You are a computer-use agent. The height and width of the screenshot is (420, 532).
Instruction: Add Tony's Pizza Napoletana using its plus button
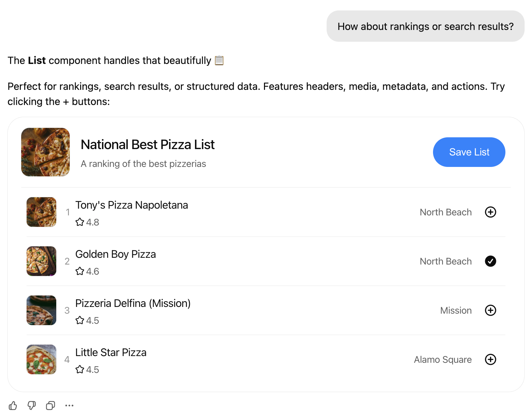(x=491, y=212)
